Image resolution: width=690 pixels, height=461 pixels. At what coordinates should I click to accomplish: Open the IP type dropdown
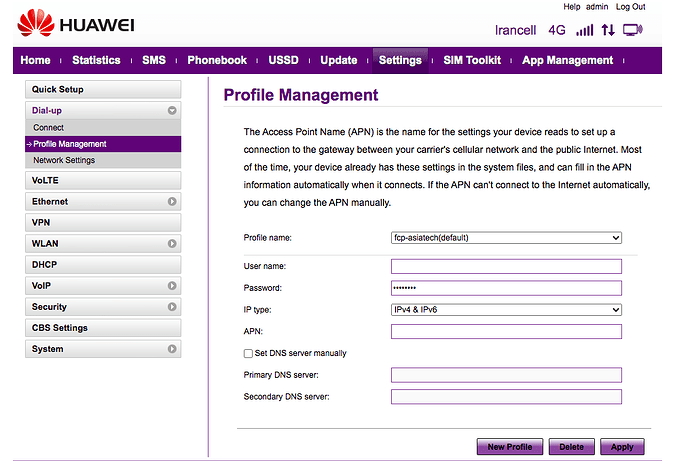506,310
